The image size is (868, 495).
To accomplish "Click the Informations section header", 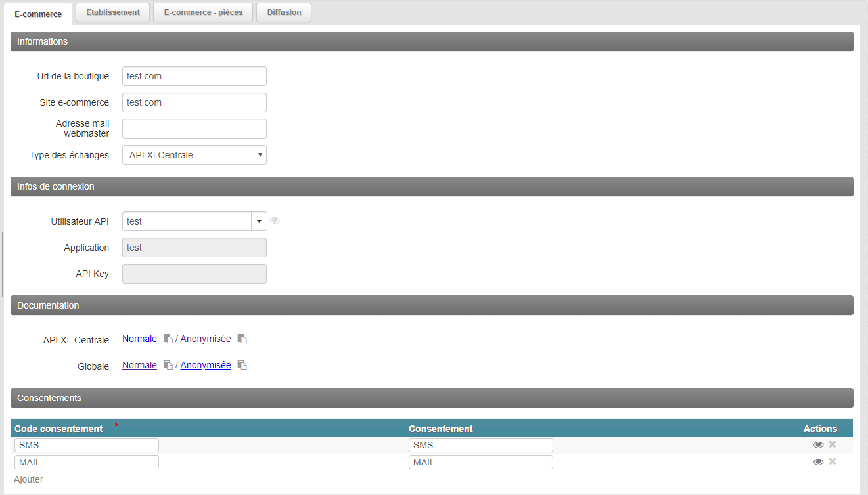I will [432, 41].
